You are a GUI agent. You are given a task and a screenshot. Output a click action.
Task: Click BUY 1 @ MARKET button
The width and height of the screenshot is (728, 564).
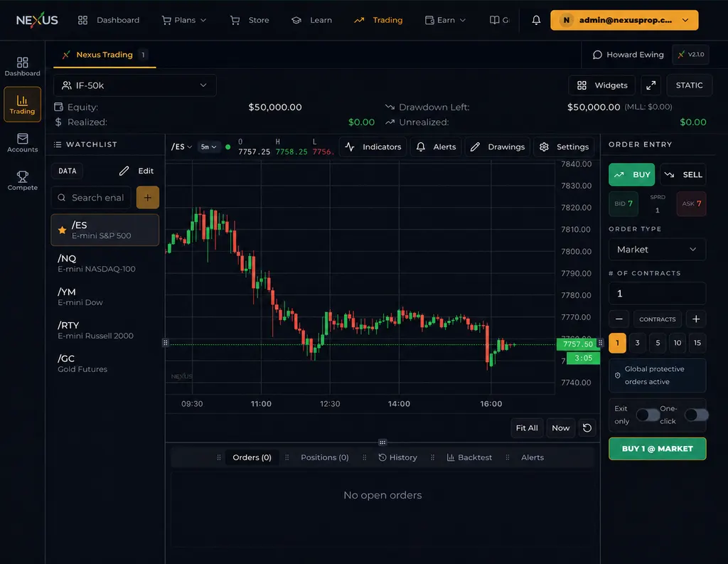click(658, 449)
